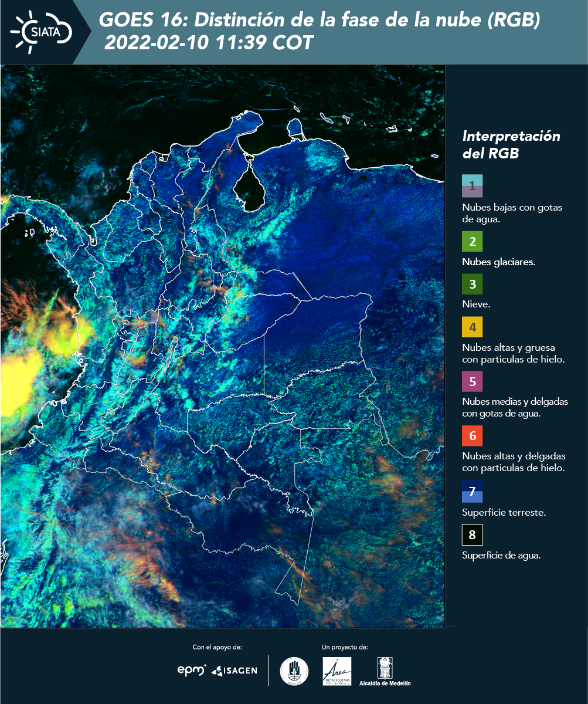This screenshot has width=588, height=704.
Task: Click the ISAGEN logo
Action: 234,670
